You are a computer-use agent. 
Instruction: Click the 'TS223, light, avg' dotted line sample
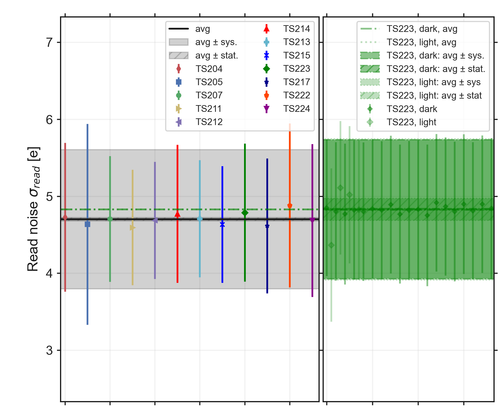coord(370,42)
